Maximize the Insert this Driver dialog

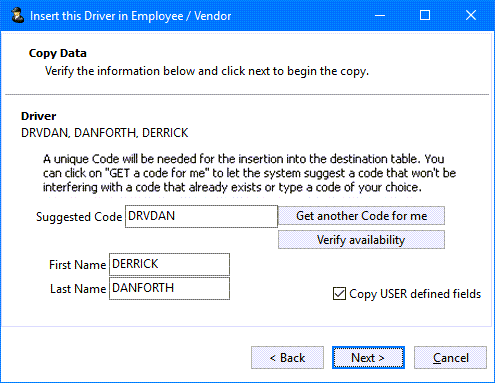point(425,15)
